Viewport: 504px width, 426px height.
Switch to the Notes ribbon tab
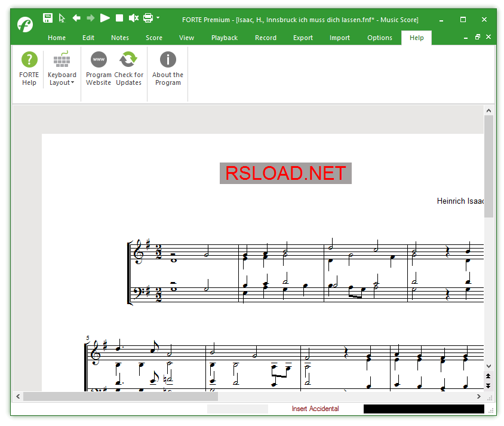click(x=120, y=38)
